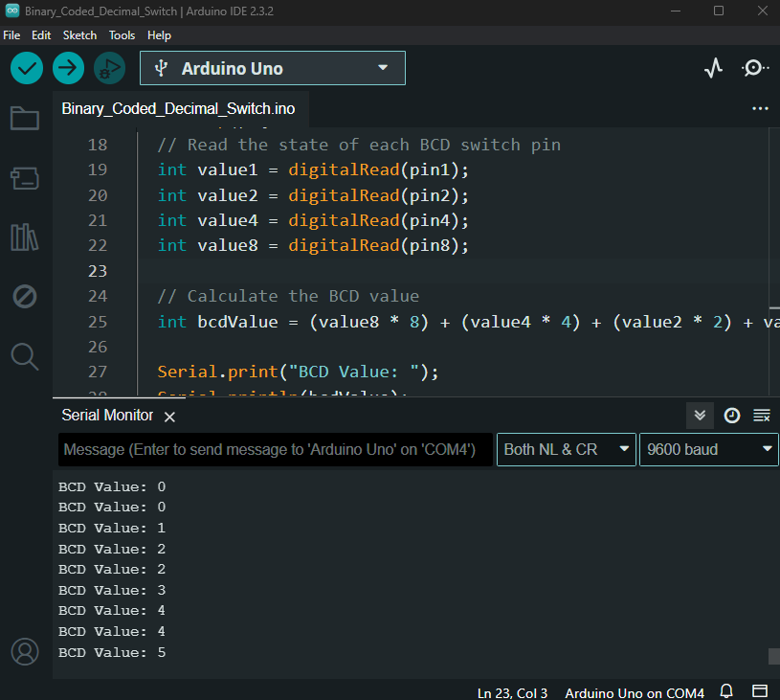Click the notifications bell icon
The width and height of the screenshot is (780, 700).
[726, 691]
